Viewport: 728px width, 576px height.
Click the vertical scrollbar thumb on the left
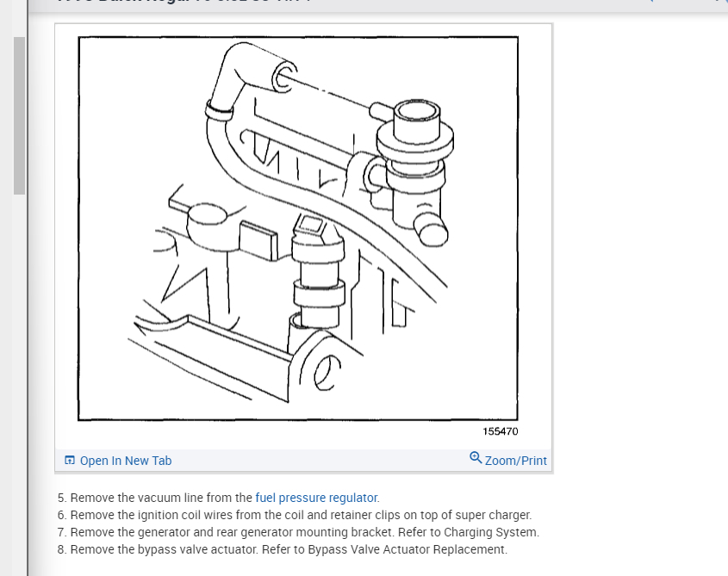coord(19,115)
